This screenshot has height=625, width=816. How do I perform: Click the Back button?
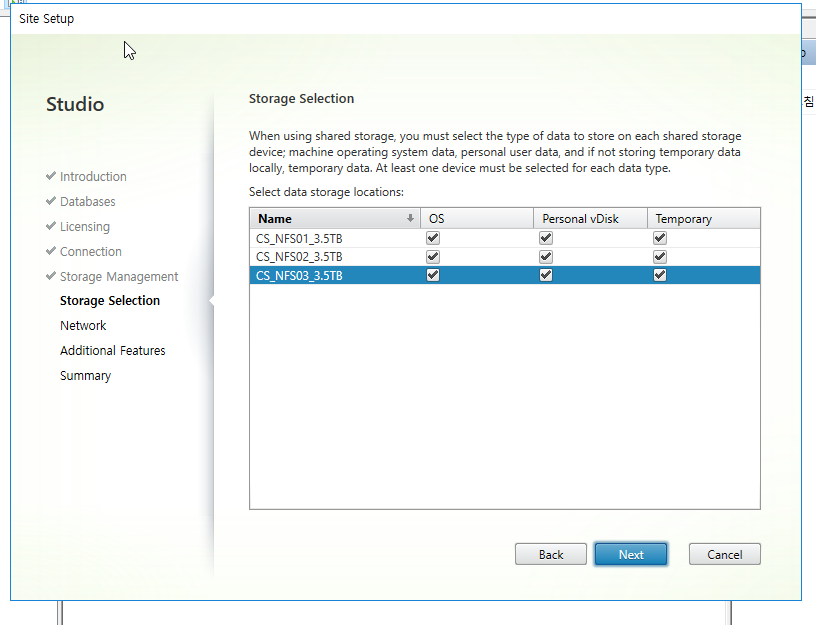click(x=551, y=555)
